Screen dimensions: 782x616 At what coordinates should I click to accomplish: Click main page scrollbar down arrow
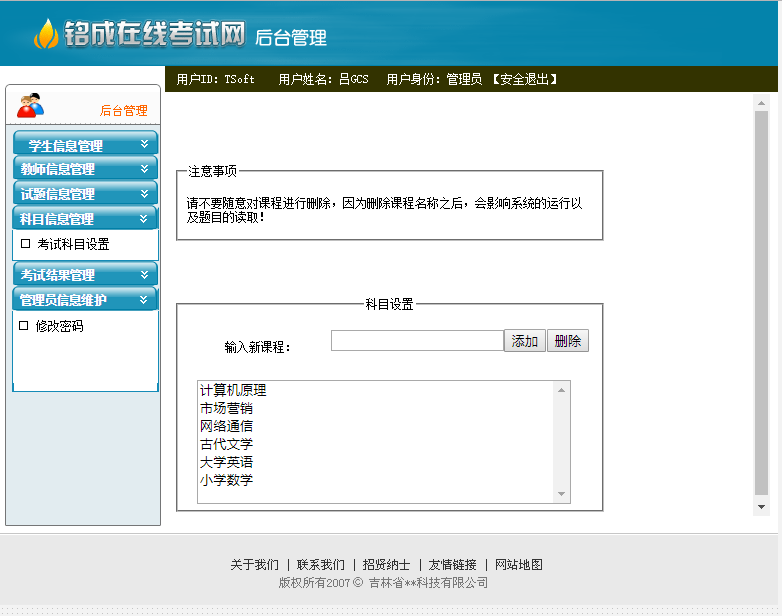click(762, 507)
